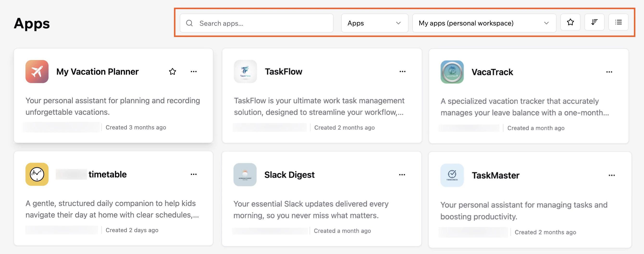Select the VacaTrack app icon
Image resolution: width=644 pixels, height=254 pixels.
tap(452, 72)
